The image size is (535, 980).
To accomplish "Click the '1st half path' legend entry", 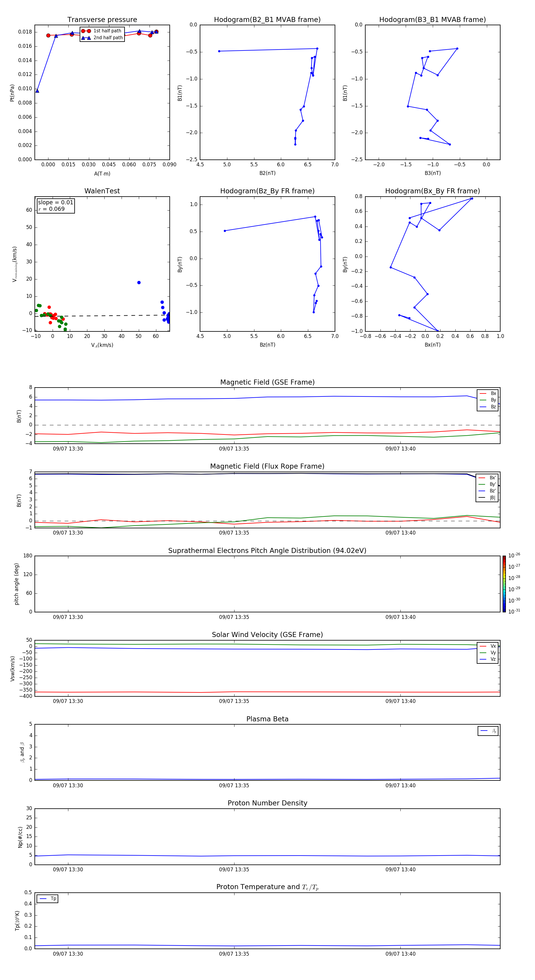I will click(x=101, y=31).
